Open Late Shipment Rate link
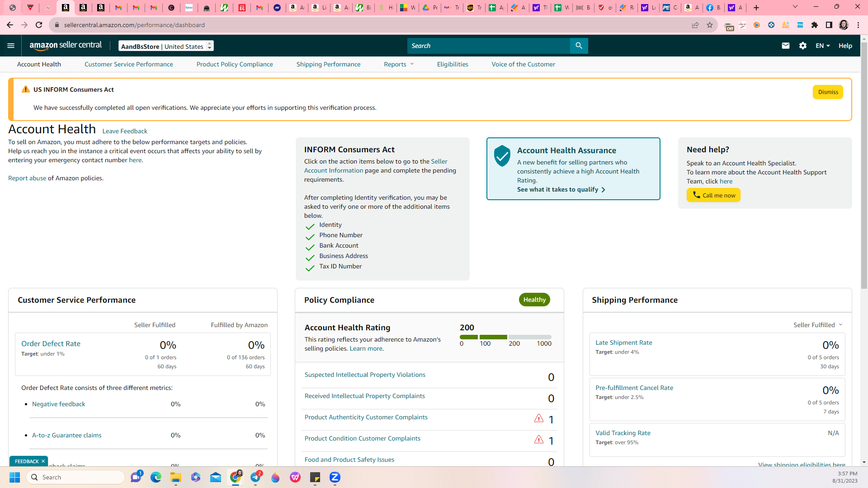The height and width of the screenshot is (488, 868). point(624,343)
